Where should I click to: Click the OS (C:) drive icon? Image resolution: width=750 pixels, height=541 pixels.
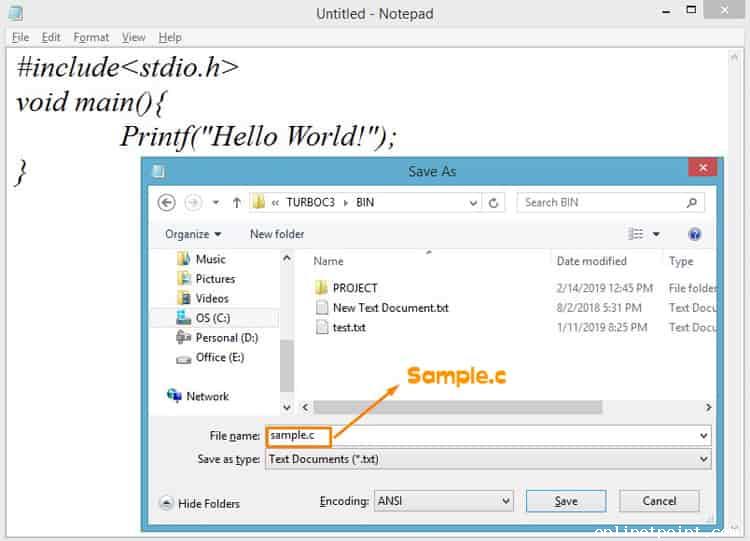[184, 318]
